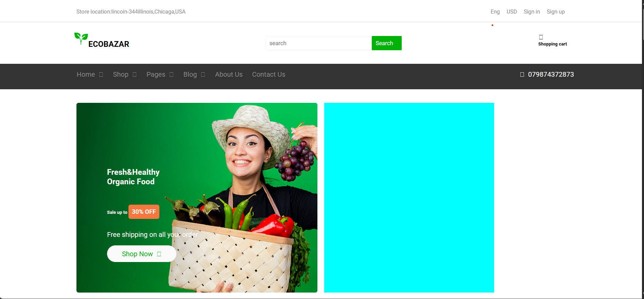Open the Shopping cart icon
644x299 pixels.
(x=541, y=37)
